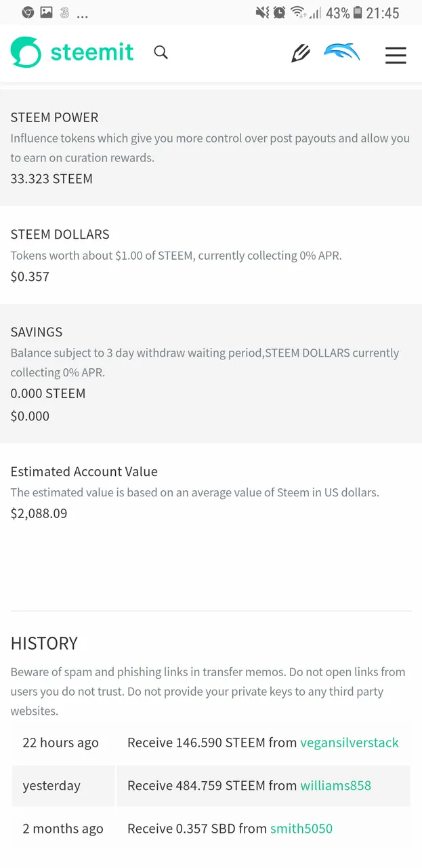
Task: Open the $0.357 Steem Dollars balance
Action: 30,277
